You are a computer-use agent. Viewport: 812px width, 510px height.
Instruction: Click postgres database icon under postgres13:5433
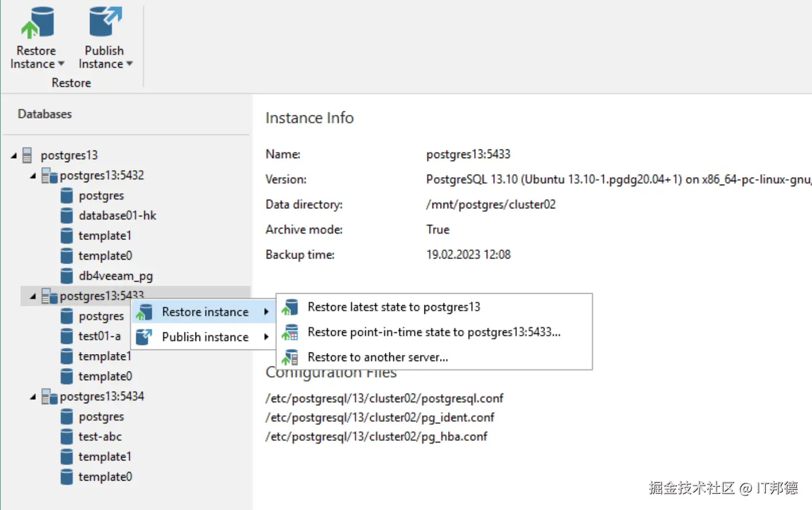pyautogui.click(x=67, y=316)
